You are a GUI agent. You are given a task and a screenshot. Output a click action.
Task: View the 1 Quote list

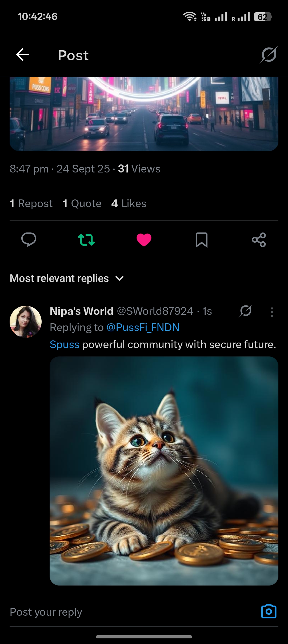[x=82, y=203]
